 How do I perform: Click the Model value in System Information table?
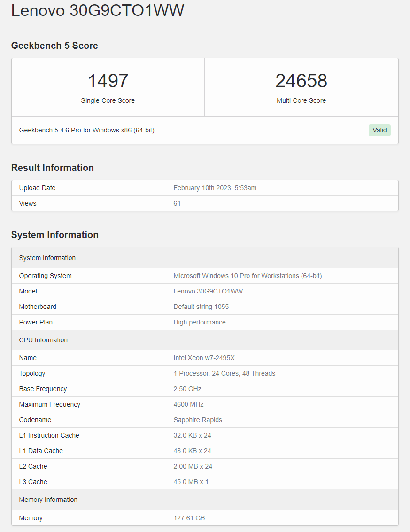pos(208,291)
